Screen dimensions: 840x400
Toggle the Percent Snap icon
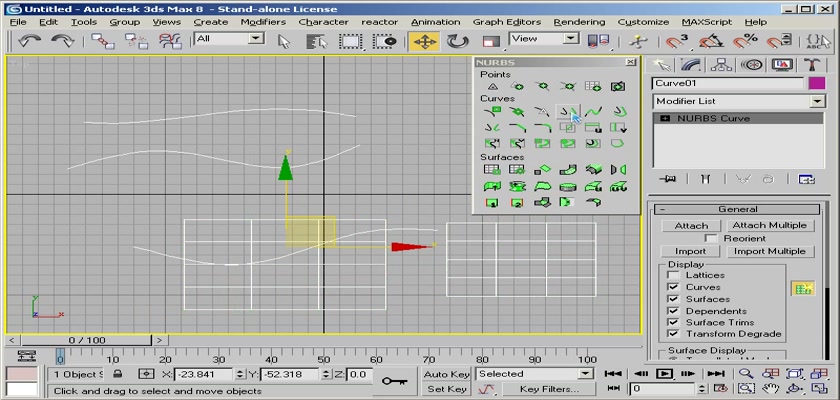[x=745, y=42]
